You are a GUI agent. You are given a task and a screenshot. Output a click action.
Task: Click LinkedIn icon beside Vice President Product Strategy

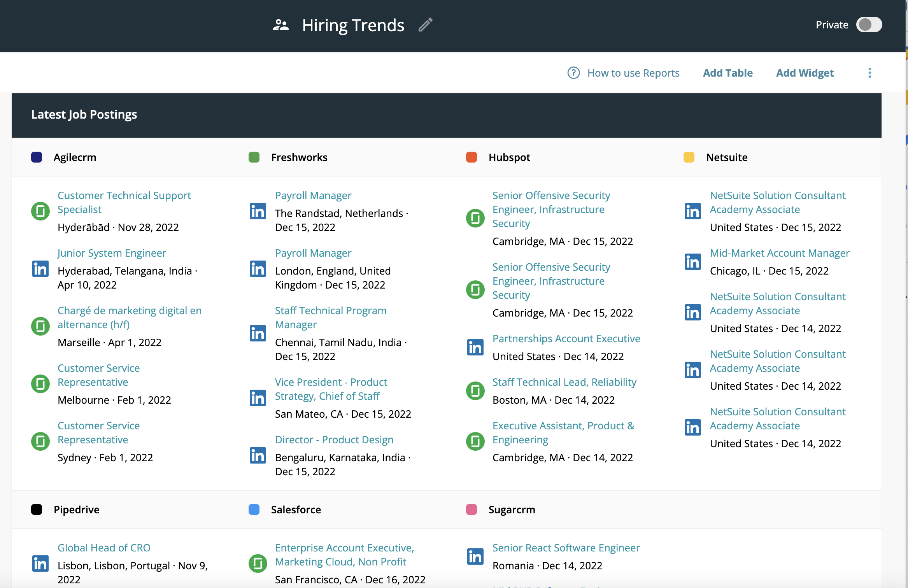coord(258,398)
